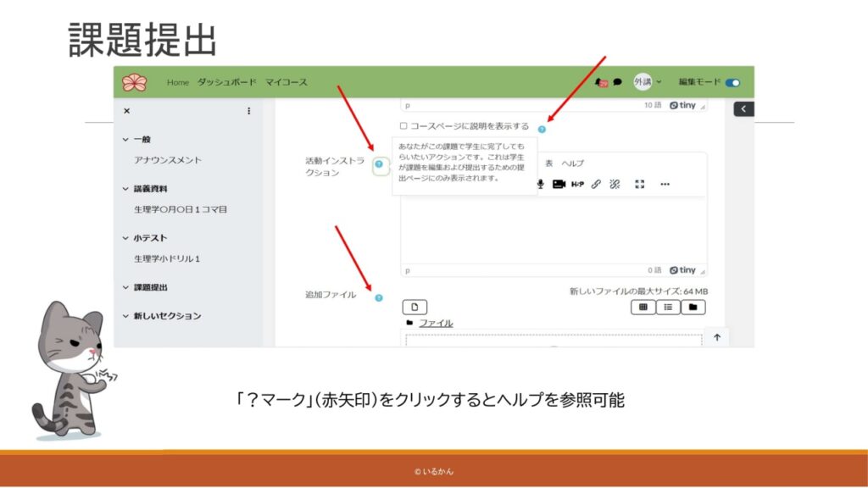This screenshot has height=488, width=868.
Task: Switch file view to grid icons
Action: pyautogui.click(x=643, y=307)
